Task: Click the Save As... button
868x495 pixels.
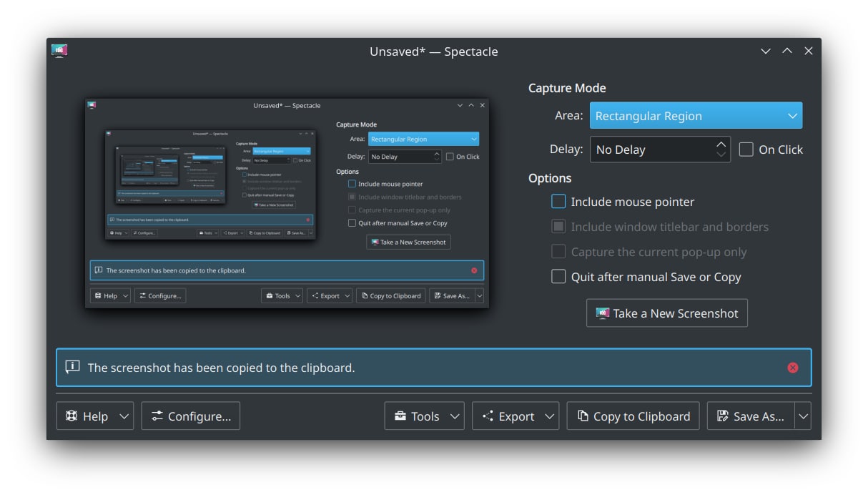Action: tap(751, 416)
